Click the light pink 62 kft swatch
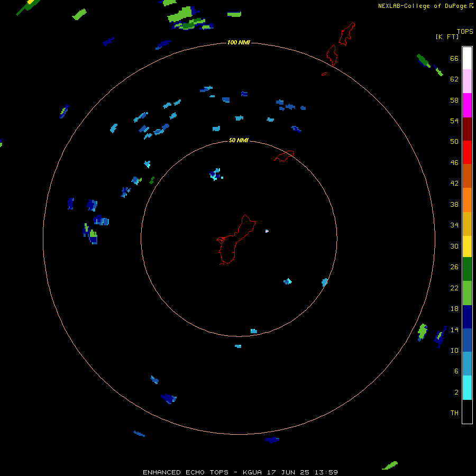476x476 pixels. 467,81
